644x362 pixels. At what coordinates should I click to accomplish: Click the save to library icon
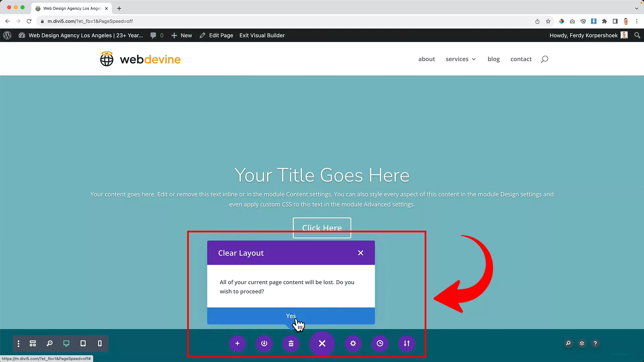(x=264, y=343)
